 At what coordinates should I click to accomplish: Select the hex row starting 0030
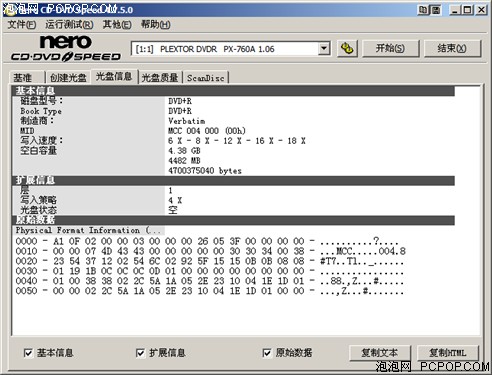click(210, 271)
